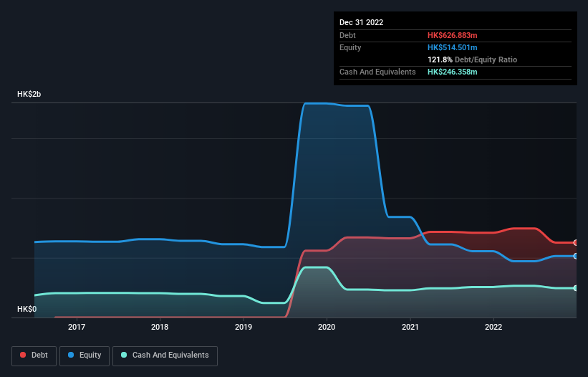Click the blue Equity legend dot
This screenshot has width=588, height=377.
71,355
